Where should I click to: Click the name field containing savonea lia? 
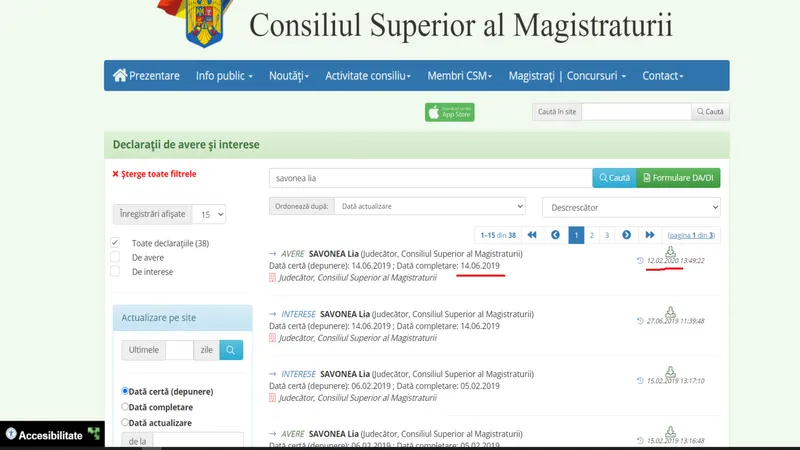[x=431, y=178]
